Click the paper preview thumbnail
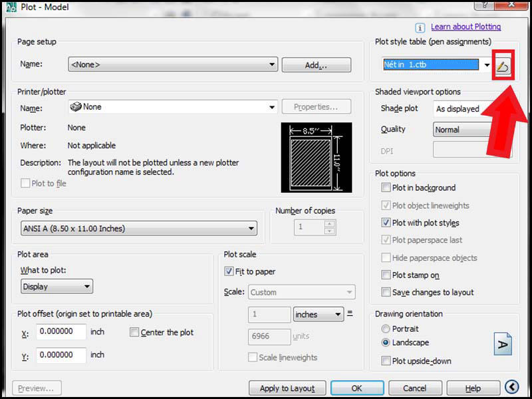The image size is (532, 399). pos(317,158)
